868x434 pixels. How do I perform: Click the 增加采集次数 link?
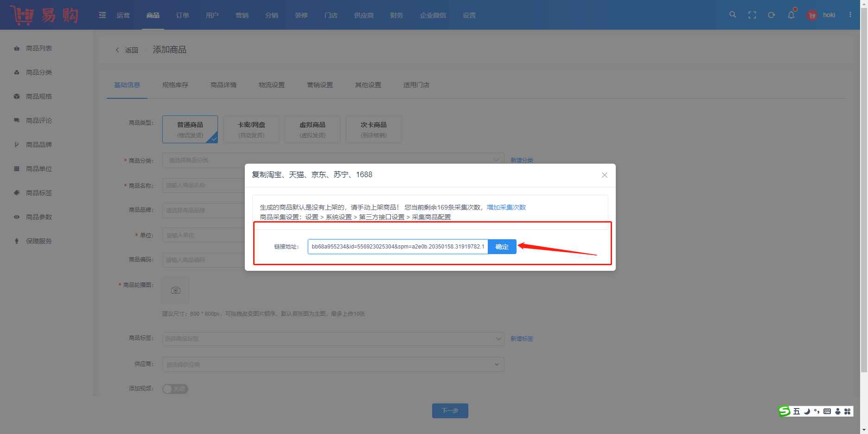pyautogui.click(x=506, y=207)
